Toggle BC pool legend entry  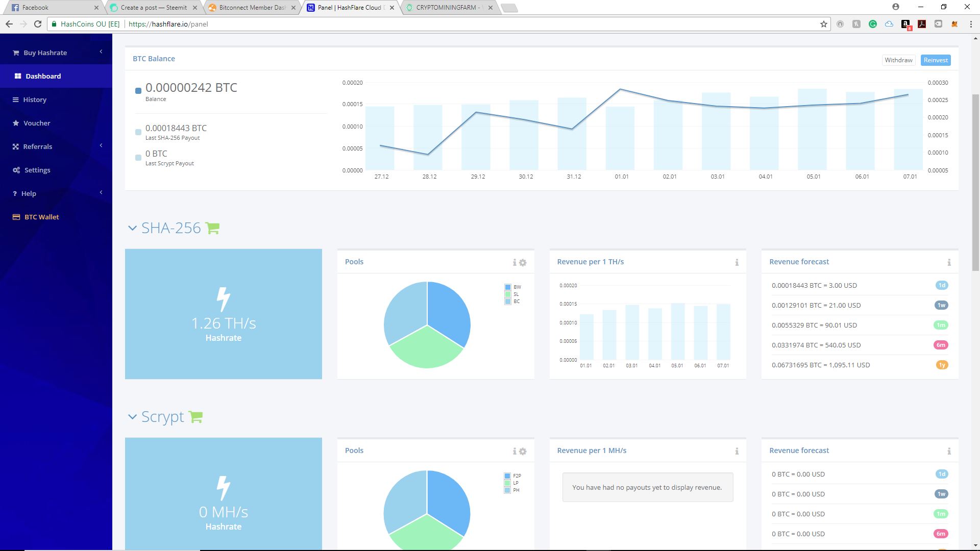512,302
